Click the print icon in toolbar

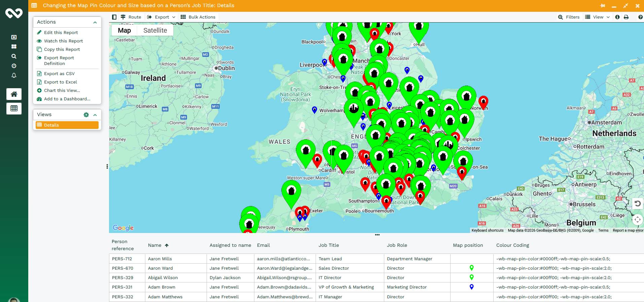[x=626, y=17]
